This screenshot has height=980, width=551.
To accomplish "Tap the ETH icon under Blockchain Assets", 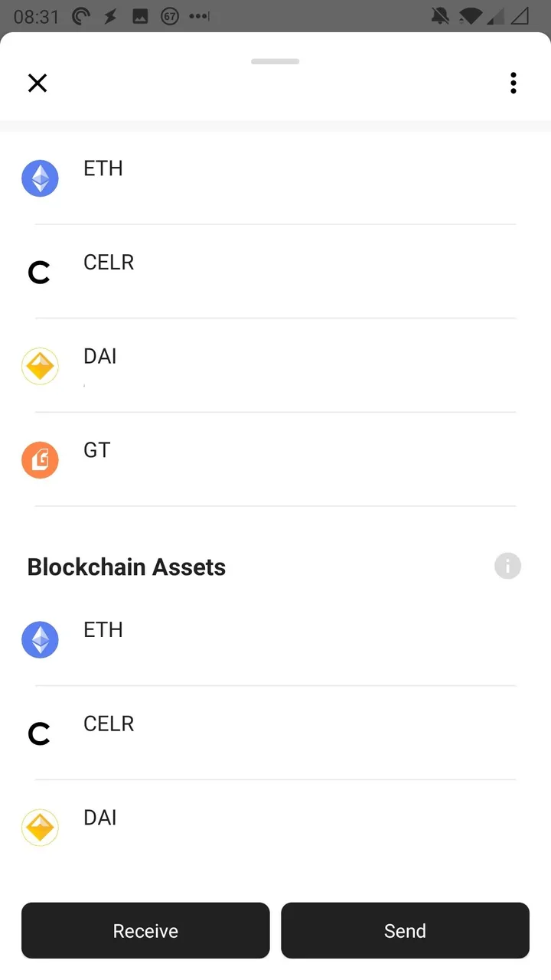I will click(40, 640).
